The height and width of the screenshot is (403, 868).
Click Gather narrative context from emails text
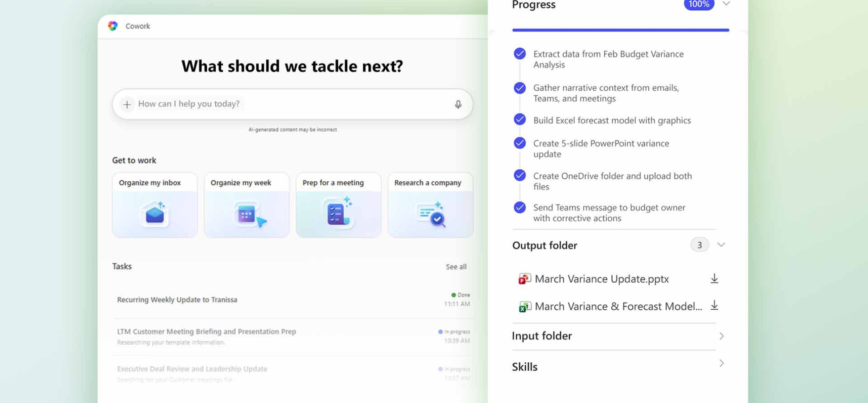[606, 93]
